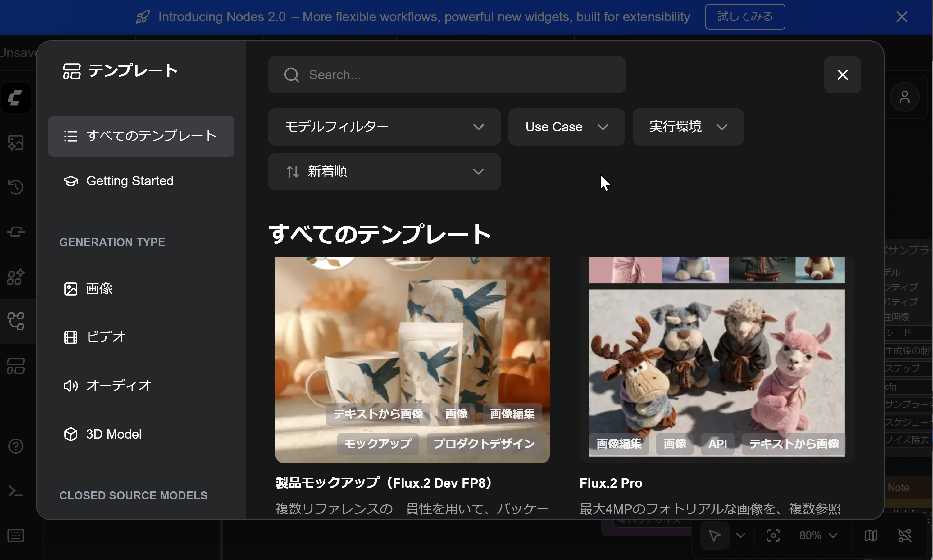Toggle the minimap icon in the canvas toolbar
The height and width of the screenshot is (560, 933).
click(x=871, y=535)
